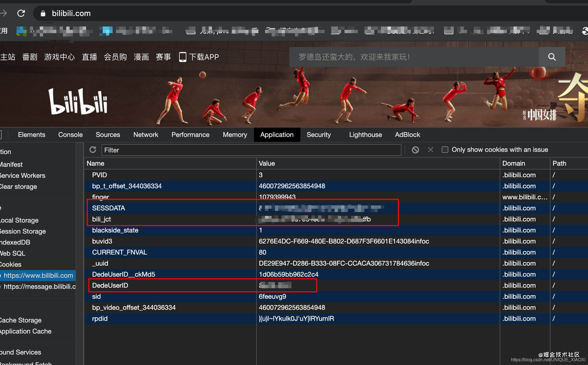588x365 pixels.
Task: Click the bilibili search magnifier icon
Action: tap(552, 57)
